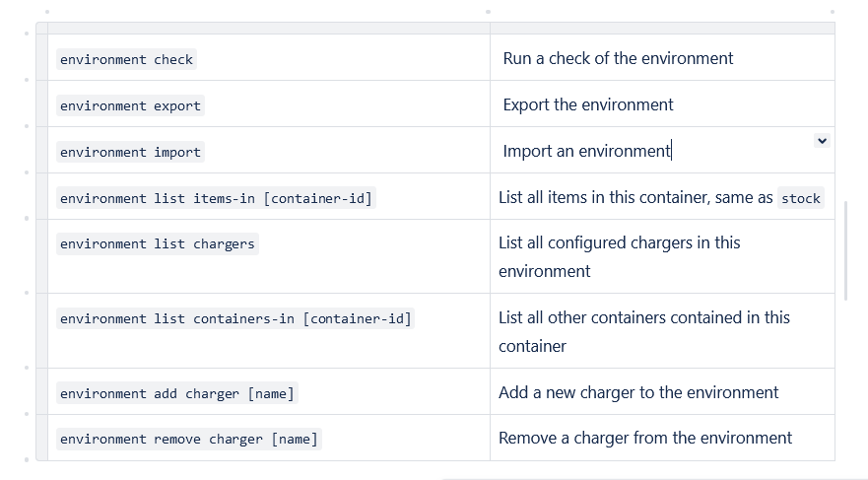Image resolution: width=868 pixels, height=480 pixels.
Task: Select second column via top column handle
Action: pos(661,28)
